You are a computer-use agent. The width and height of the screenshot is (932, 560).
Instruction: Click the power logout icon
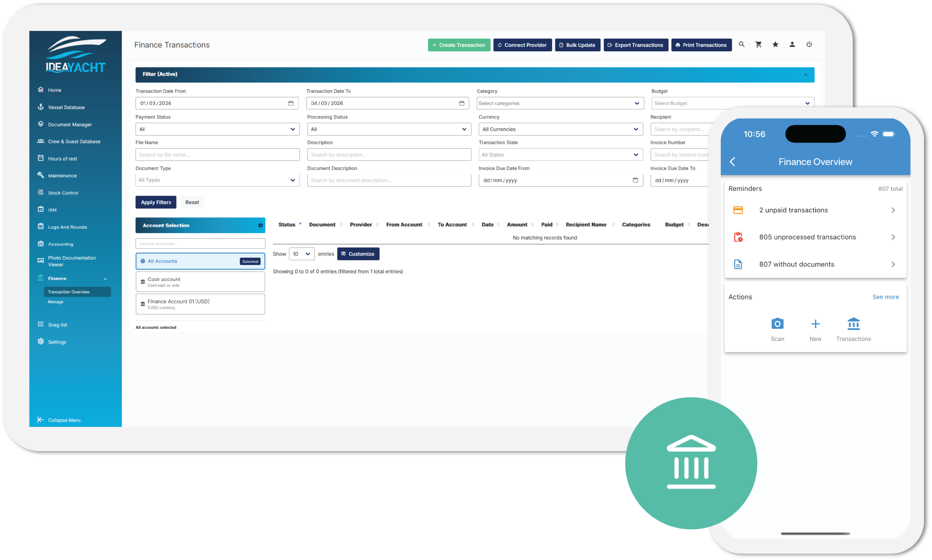click(x=809, y=44)
